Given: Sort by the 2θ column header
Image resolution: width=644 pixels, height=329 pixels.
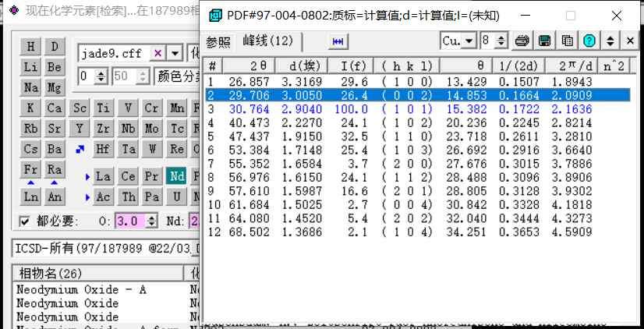Looking at the screenshot, I should click(248, 65).
